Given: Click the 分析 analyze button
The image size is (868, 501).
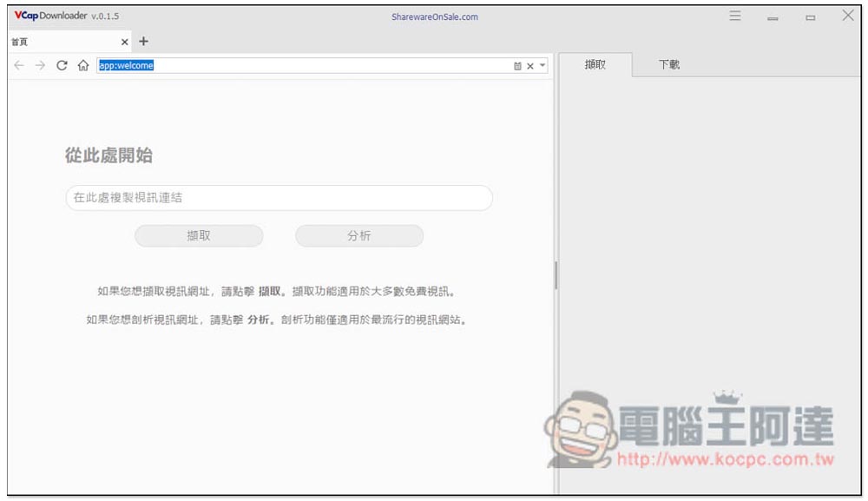Looking at the screenshot, I should [359, 236].
